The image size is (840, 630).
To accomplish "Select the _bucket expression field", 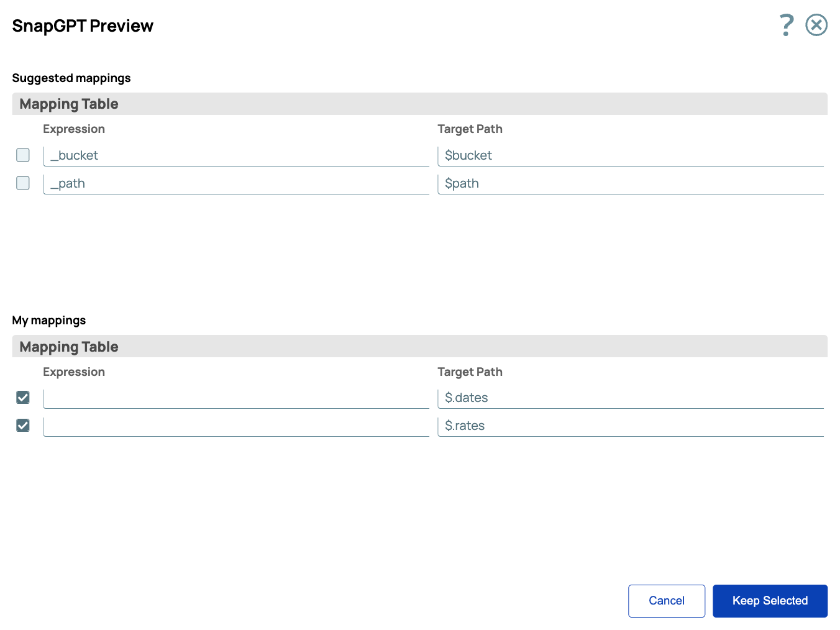I will [236, 155].
